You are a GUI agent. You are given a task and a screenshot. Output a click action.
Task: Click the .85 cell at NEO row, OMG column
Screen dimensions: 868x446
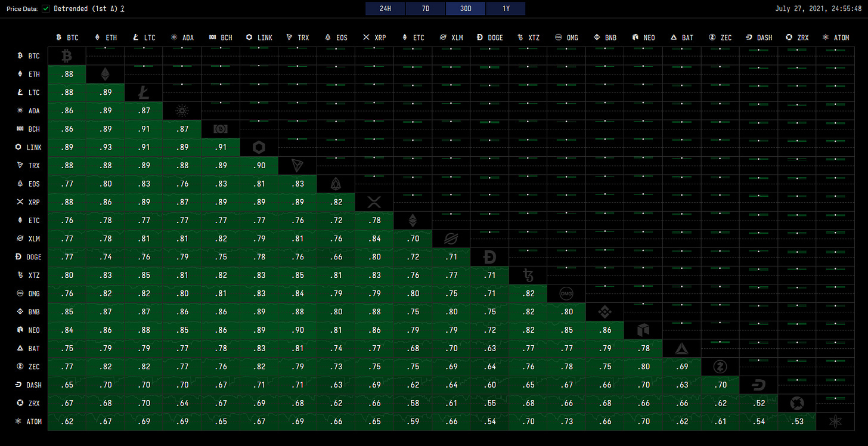[566, 330]
